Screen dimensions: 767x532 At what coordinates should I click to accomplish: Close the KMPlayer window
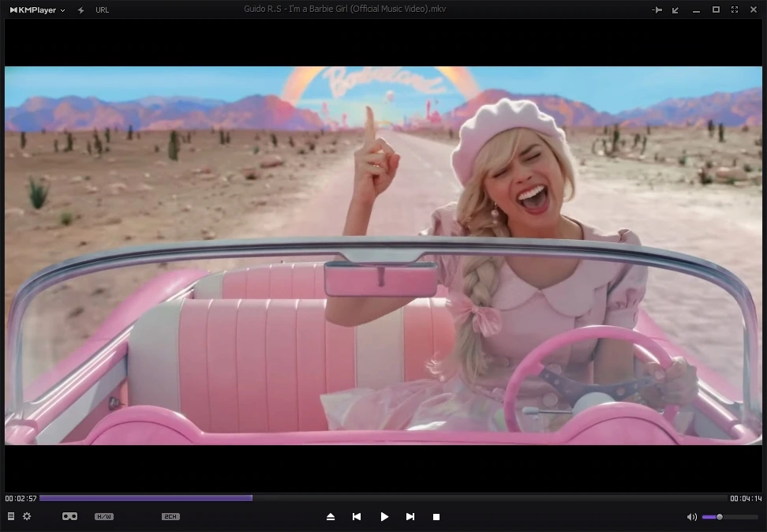pyautogui.click(x=754, y=9)
